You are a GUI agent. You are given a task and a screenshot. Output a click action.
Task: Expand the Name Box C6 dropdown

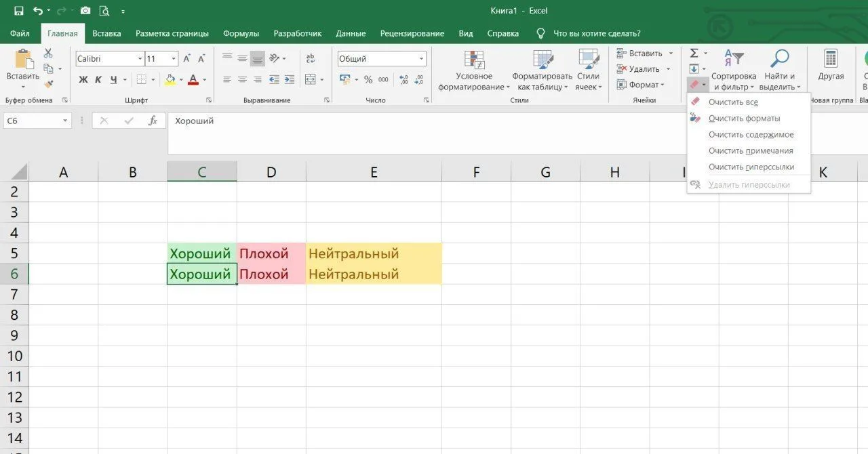(66, 121)
